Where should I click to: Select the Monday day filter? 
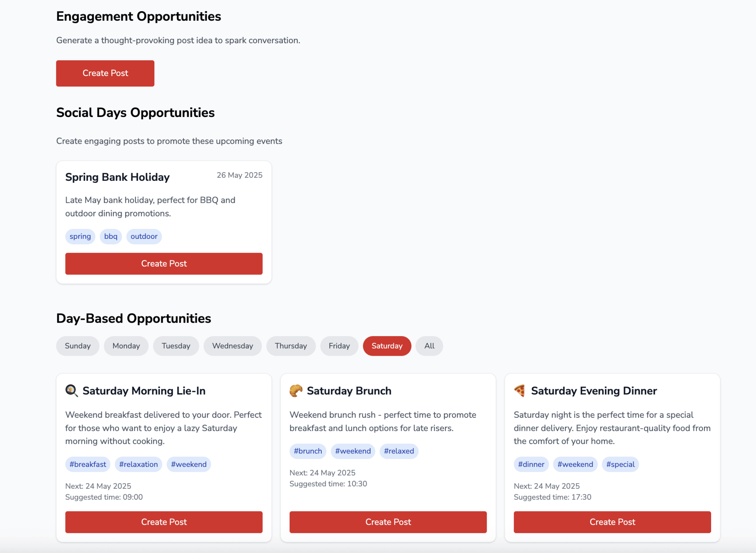[x=126, y=346]
